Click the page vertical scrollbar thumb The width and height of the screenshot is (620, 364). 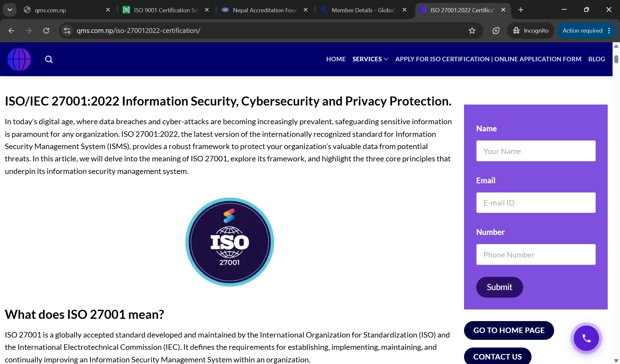coord(616,59)
